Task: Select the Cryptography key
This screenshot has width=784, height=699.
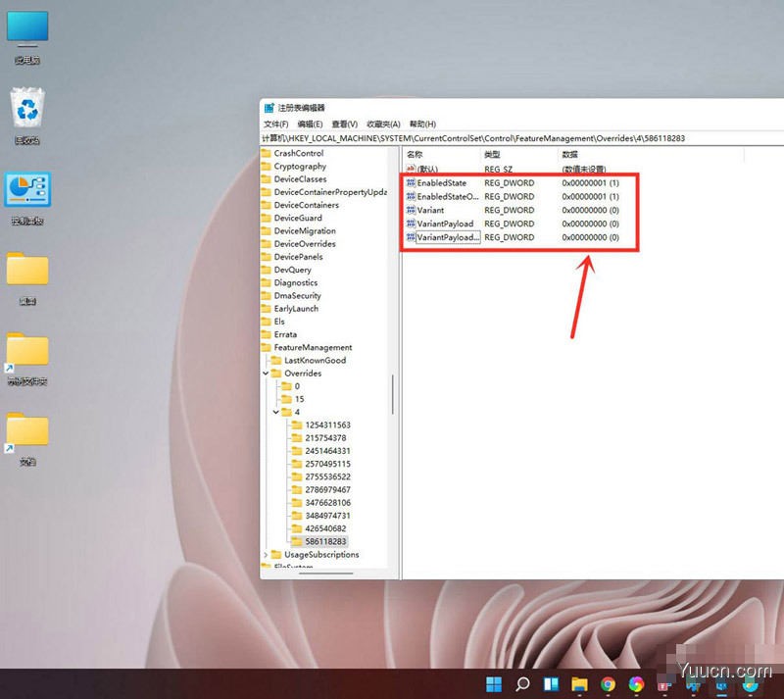Action: (300, 166)
